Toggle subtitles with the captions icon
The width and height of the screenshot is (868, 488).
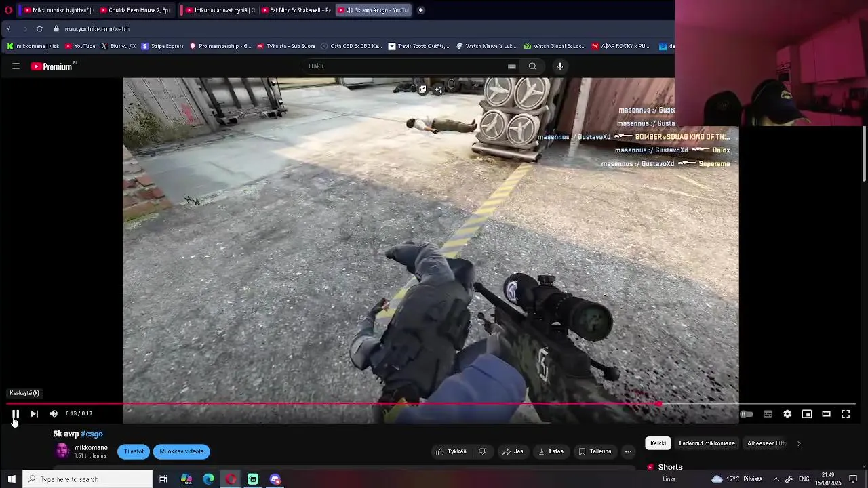768,414
